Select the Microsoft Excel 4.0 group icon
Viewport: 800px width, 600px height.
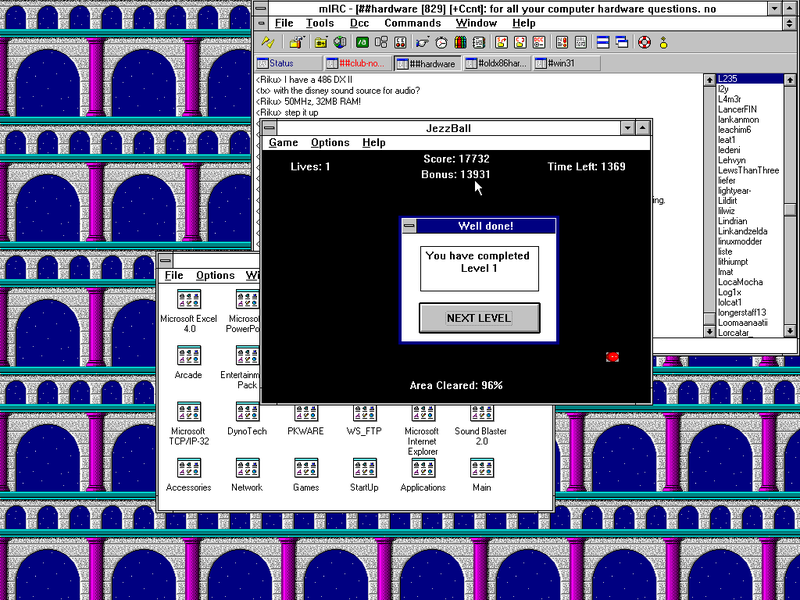189,299
